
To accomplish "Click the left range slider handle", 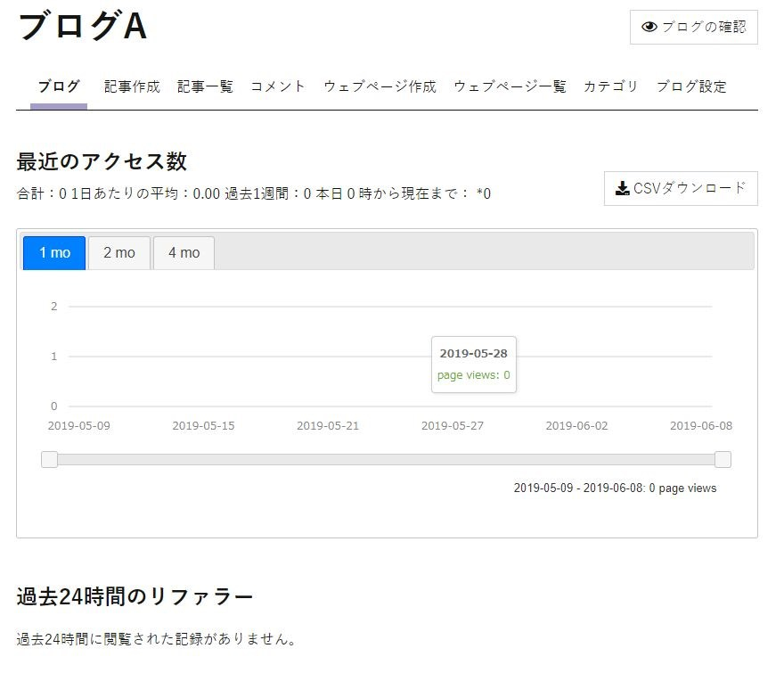I will pyautogui.click(x=49, y=459).
